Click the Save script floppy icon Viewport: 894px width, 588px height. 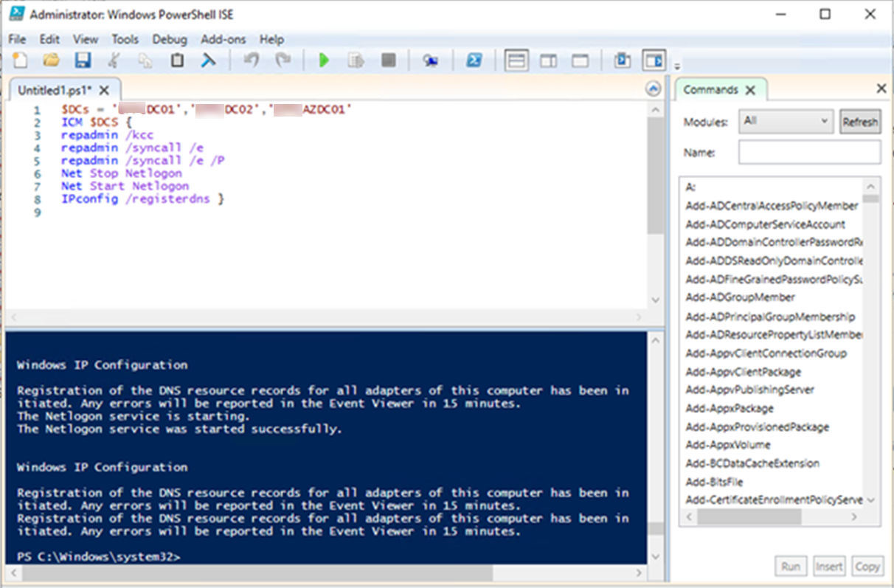tap(83, 61)
